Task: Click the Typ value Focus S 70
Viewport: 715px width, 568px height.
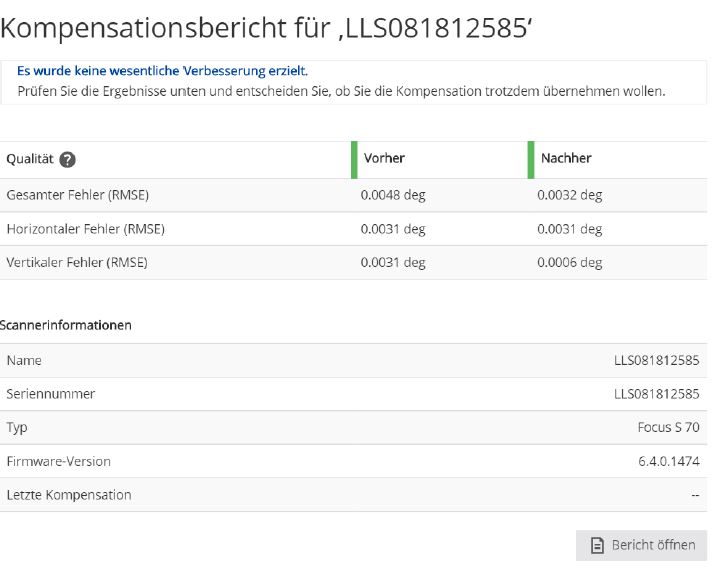Action: pos(668,427)
